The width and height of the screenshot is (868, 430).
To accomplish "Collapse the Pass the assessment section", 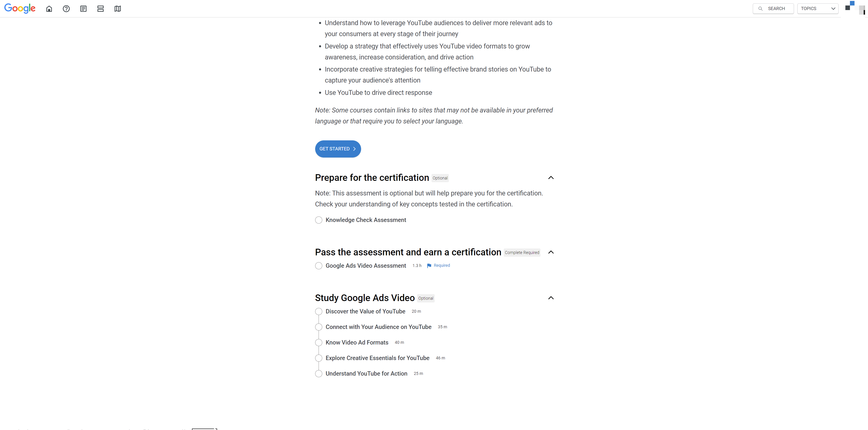I will [551, 252].
